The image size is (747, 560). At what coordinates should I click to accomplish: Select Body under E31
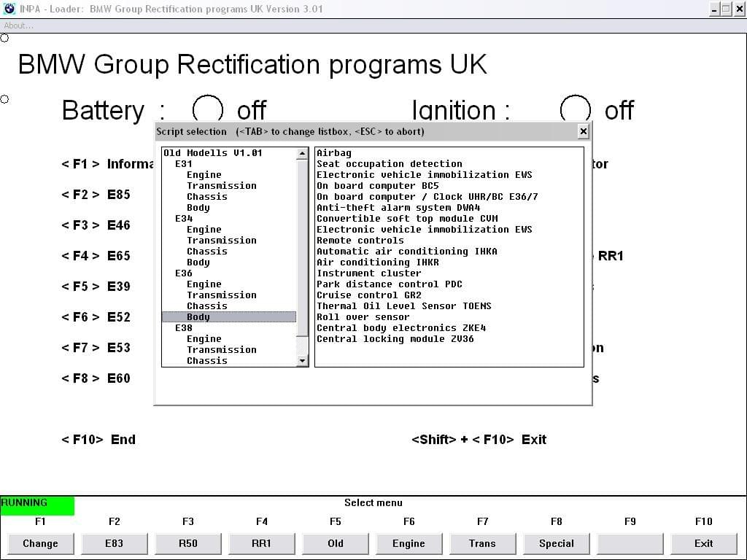(198, 208)
